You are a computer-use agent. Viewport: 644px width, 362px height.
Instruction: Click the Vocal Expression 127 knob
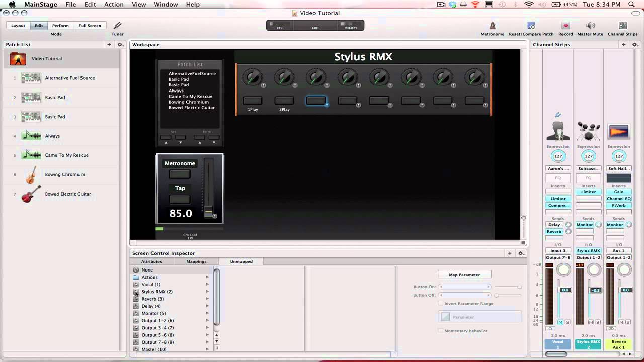(558, 156)
